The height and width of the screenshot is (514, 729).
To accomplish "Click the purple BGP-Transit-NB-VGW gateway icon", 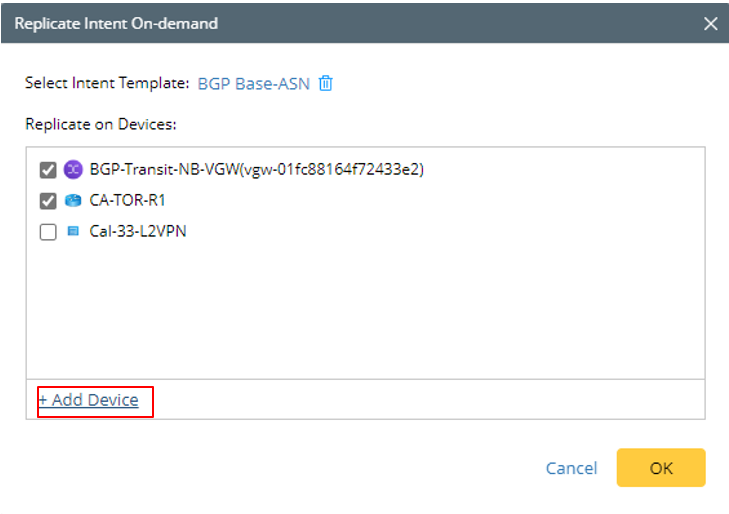I will tap(72, 170).
